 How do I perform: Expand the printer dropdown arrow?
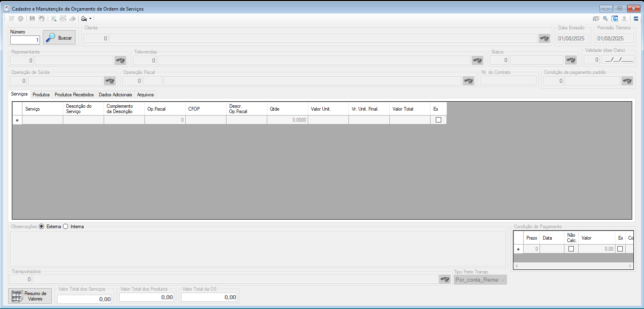point(90,18)
